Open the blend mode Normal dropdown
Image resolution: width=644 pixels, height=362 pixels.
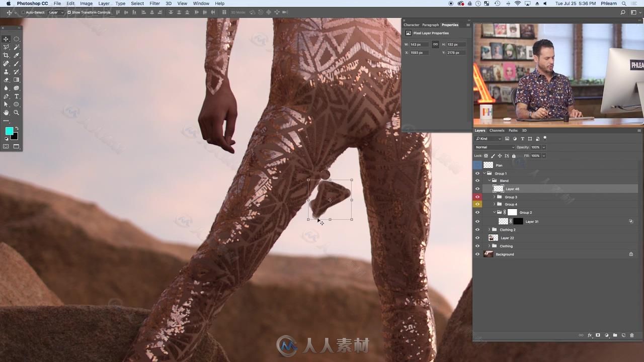pos(495,147)
